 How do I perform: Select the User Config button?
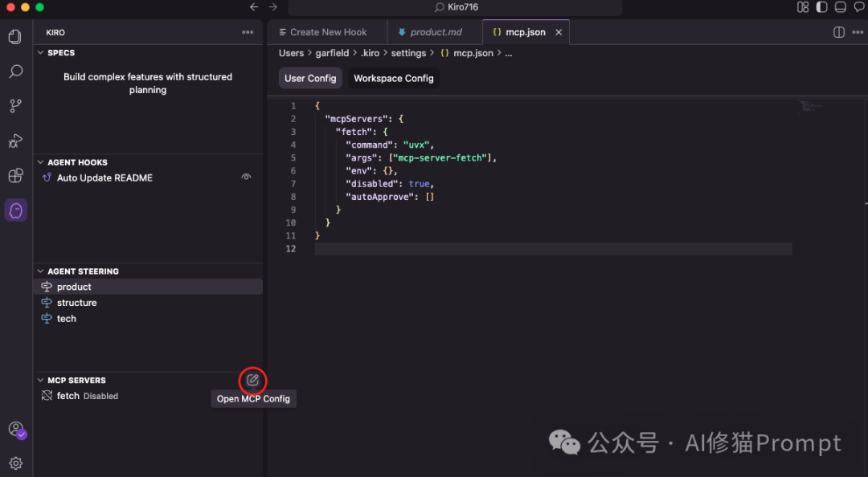[x=310, y=78]
